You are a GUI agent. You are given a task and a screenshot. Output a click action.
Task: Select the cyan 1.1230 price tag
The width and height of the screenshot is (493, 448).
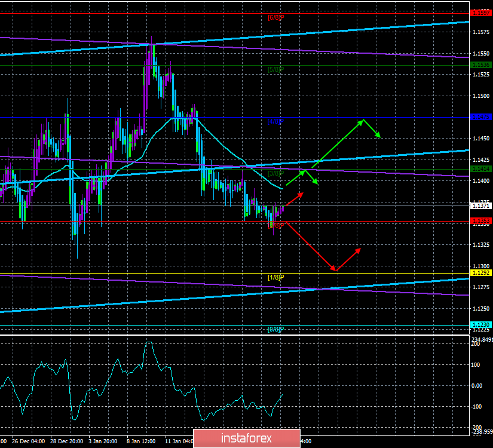481,325
